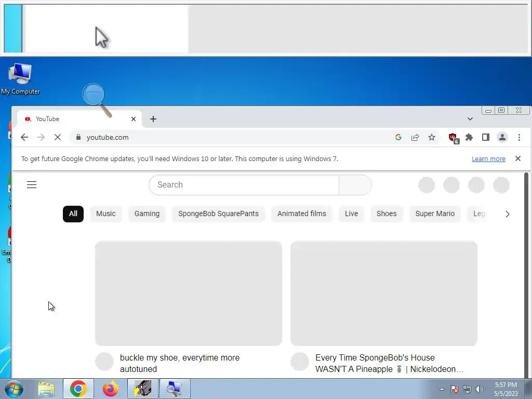
Task: Toggle Chrome's side panel
Action: pos(486,137)
